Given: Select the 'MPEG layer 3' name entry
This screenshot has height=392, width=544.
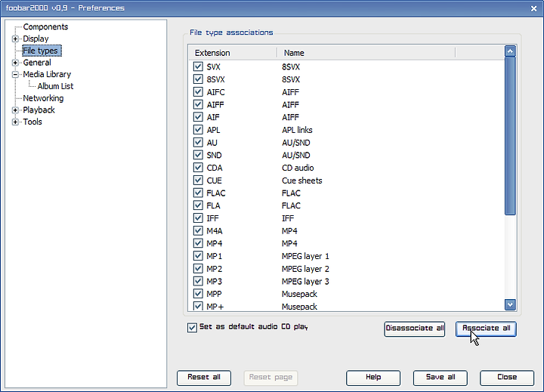Looking at the screenshot, I should [x=305, y=281].
